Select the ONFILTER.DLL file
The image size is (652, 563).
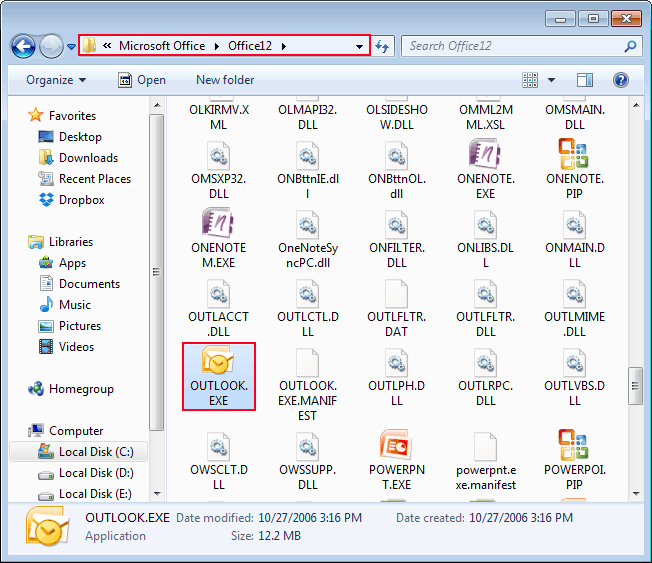397,239
